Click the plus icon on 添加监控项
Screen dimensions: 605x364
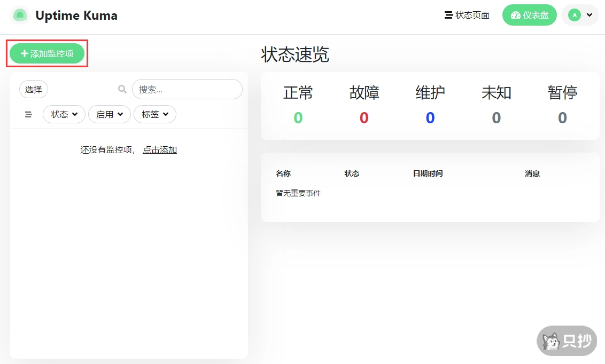[24, 53]
